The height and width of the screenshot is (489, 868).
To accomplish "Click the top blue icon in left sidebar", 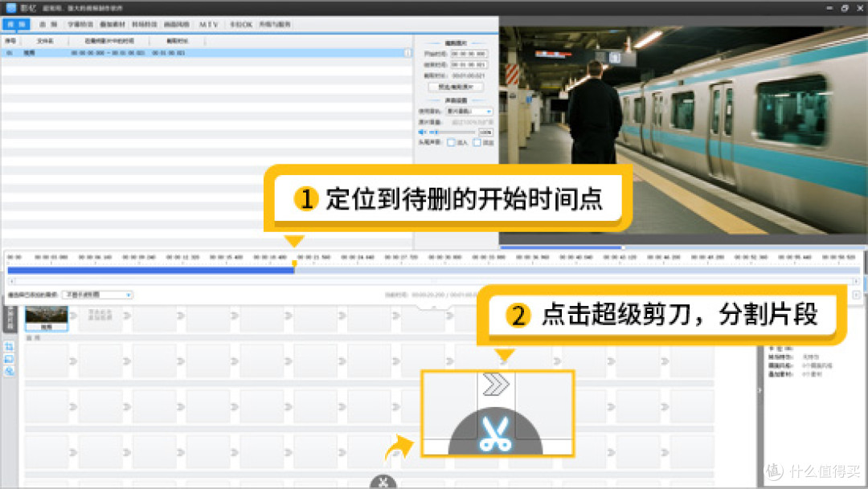I will point(10,347).
